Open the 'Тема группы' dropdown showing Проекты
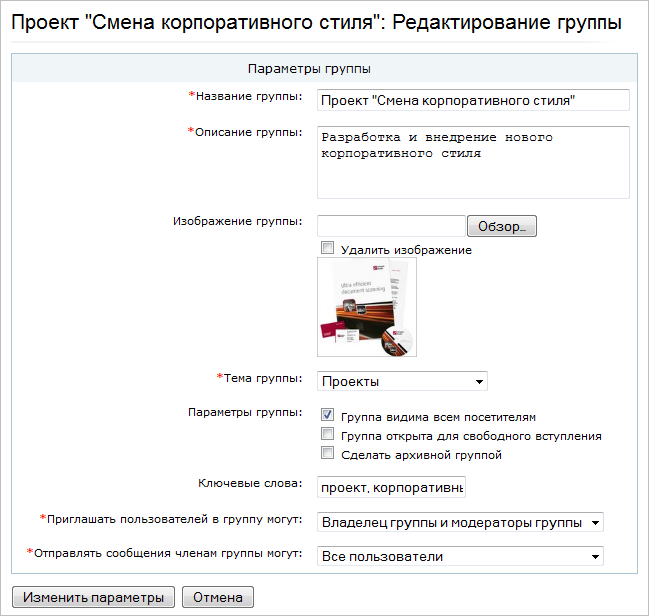 click(x=402, y=381)
